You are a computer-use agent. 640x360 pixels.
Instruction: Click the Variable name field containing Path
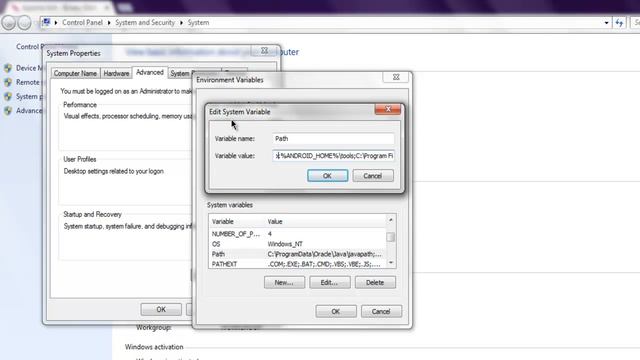click(333, 139)
